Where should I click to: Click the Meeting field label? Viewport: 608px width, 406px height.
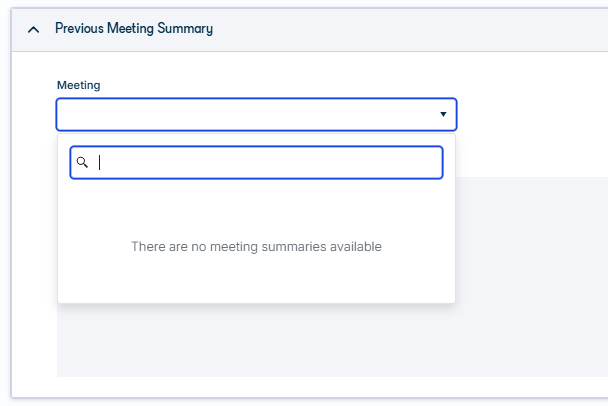click(x=79, y=85)
